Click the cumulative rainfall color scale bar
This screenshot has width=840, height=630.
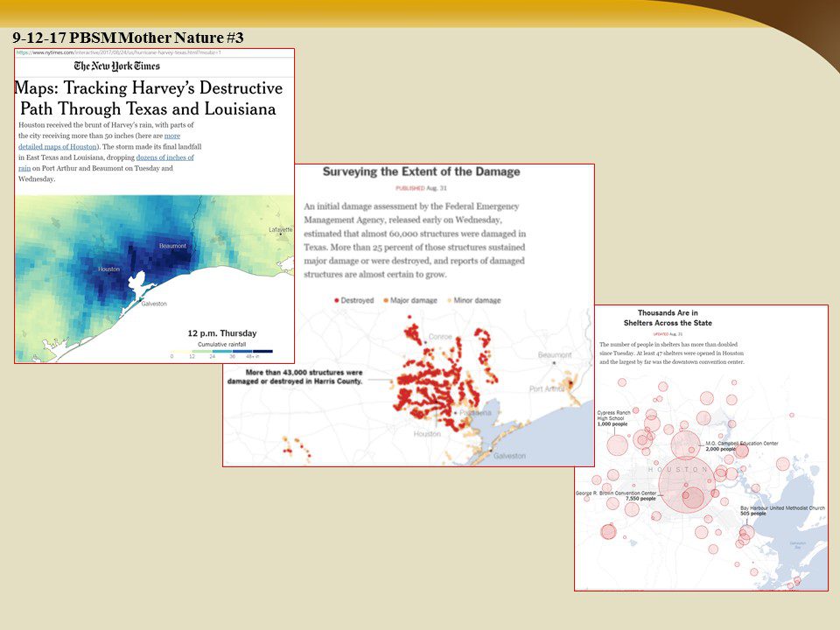tap(222, 352)
